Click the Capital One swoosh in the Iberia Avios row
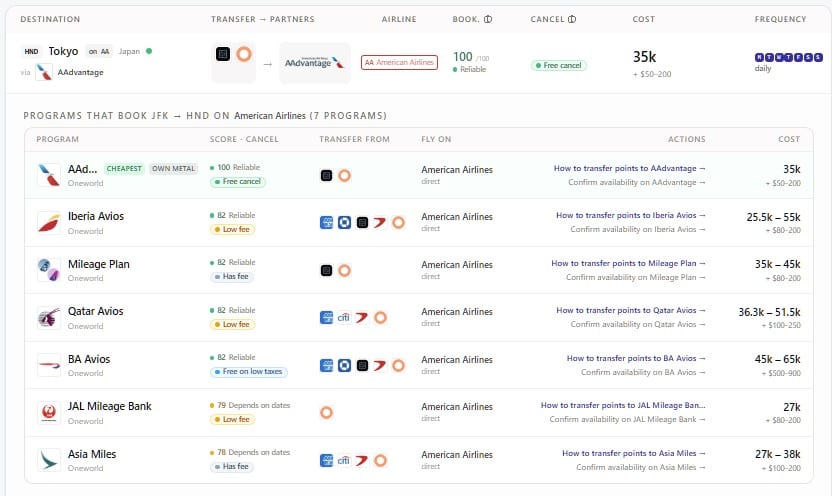The width and height of the screenshot is (832, 496). tap(380, 222)
